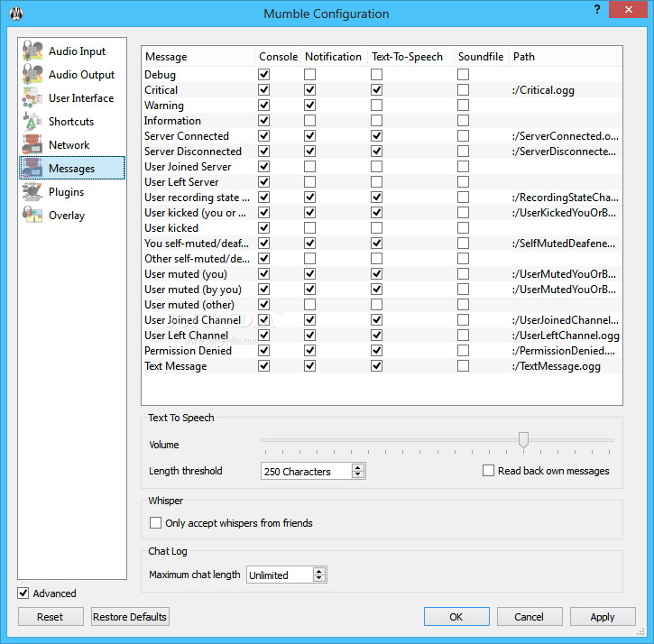Enable Soundfile for Critical messages
The height and width of the screenshot is (644, 654).
pos(463,89)
